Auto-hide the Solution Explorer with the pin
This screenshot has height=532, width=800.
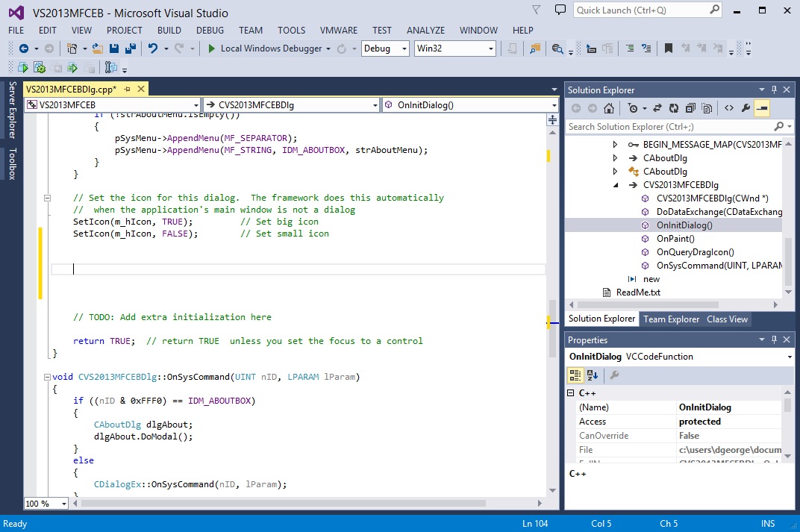[x=774, y=90]
